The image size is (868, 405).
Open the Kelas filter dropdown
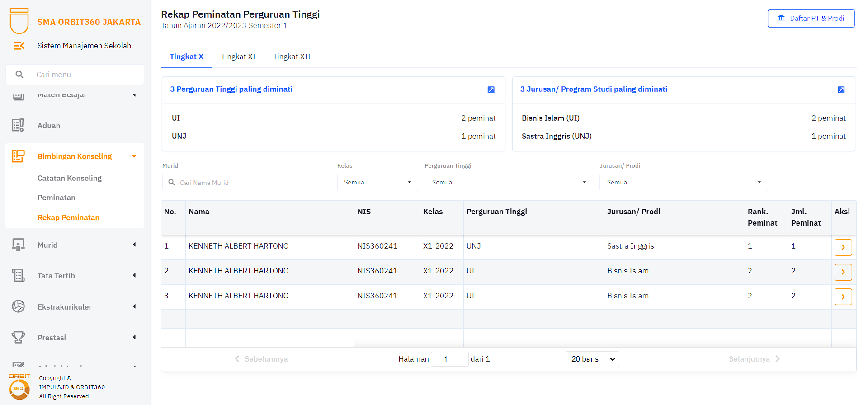coord(377,182)
